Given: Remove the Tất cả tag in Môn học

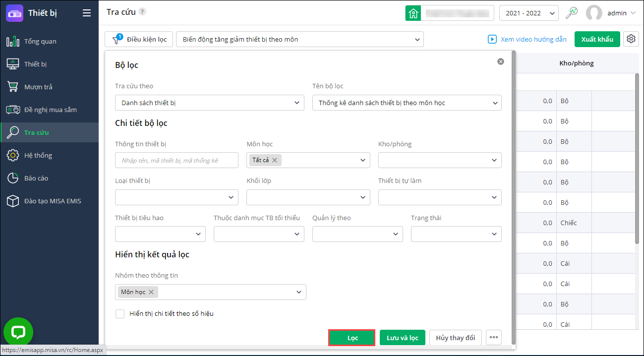Looking at the screenshot, I should (x=275, y=160).
